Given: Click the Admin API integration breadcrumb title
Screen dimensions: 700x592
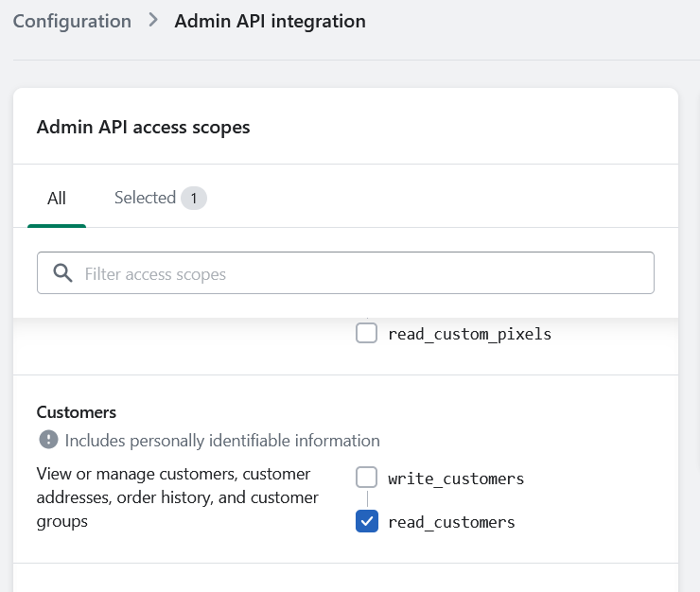Looking at the screenshot, I should tap(271, 22).
